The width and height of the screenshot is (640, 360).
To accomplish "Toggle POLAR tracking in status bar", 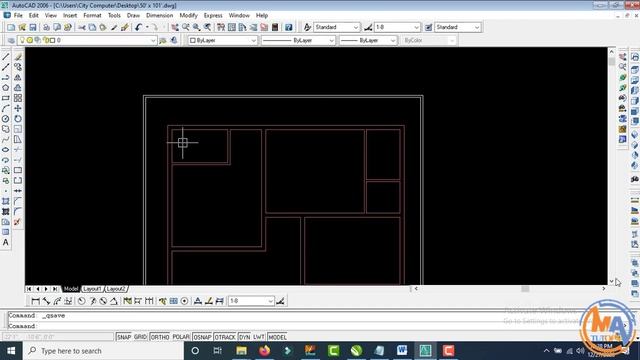I will 181,337.
